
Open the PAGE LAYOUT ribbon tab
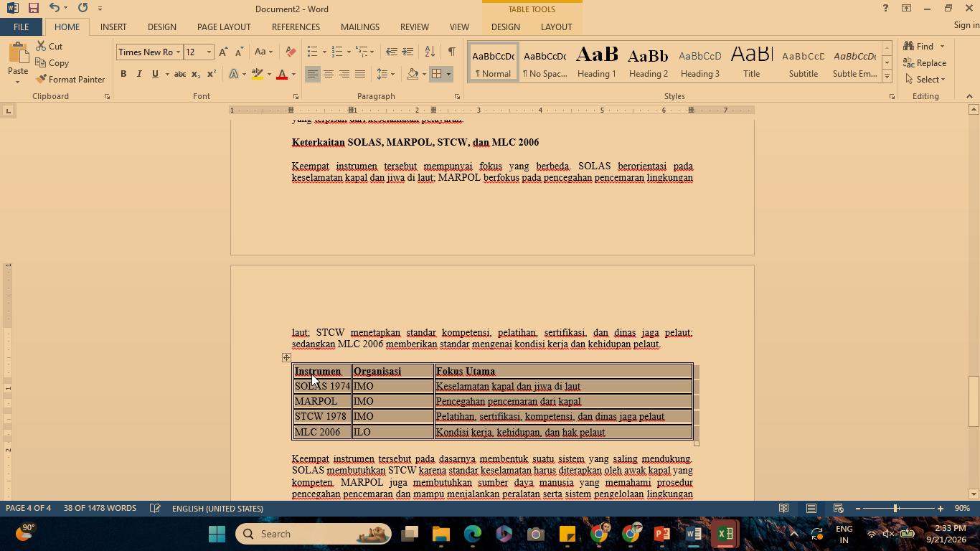tap(224, 27)
